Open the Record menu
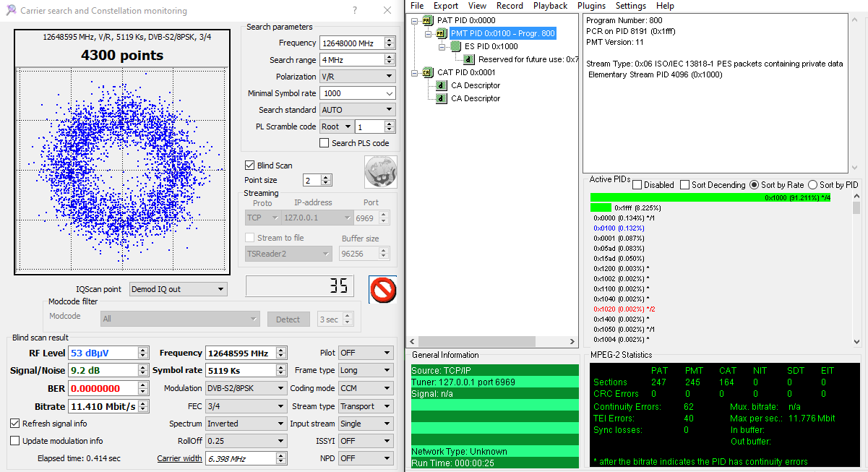Viewport: 868px width, 472px height. 510,6
